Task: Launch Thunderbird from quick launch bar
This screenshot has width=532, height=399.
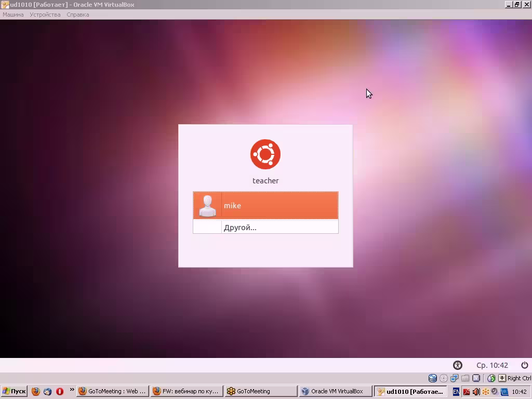Action: pos(47,391)
